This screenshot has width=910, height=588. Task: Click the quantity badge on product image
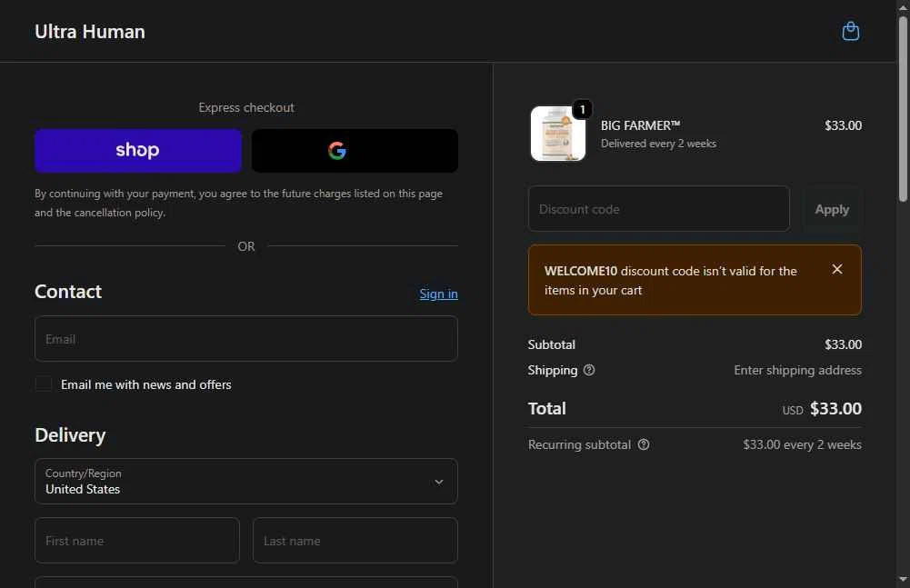point(582,109)
